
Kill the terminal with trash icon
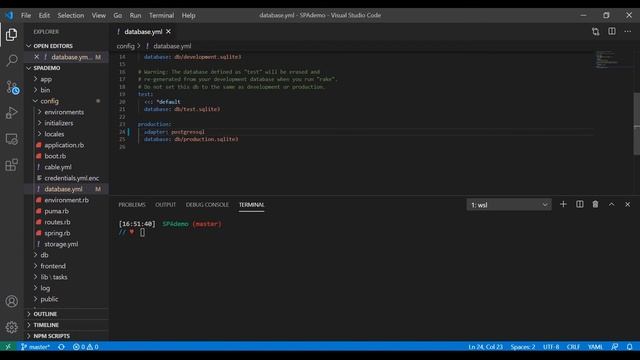point(595,204)
